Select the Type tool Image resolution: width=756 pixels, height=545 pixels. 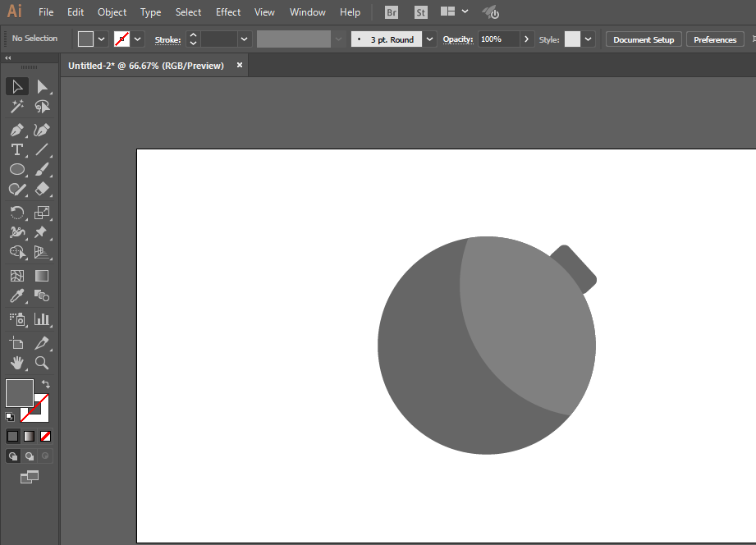coord(17,150)
